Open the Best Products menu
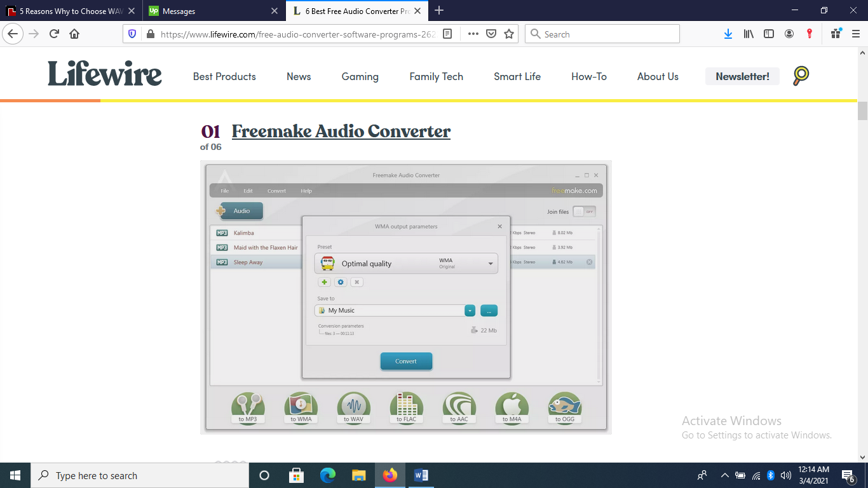 224,76
